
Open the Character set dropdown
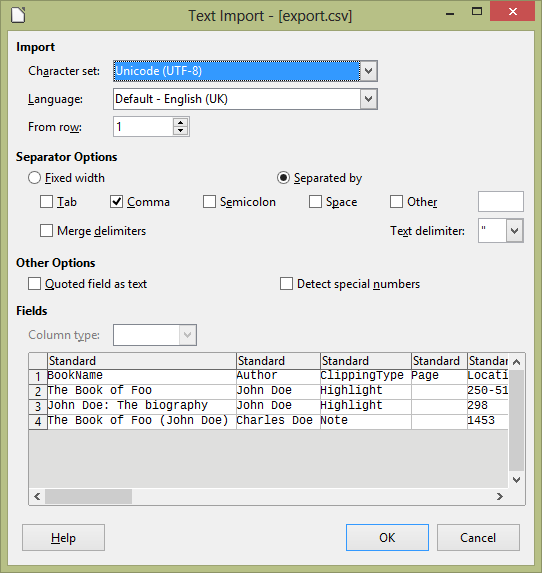pyautogui.click(x=368, y=71)
